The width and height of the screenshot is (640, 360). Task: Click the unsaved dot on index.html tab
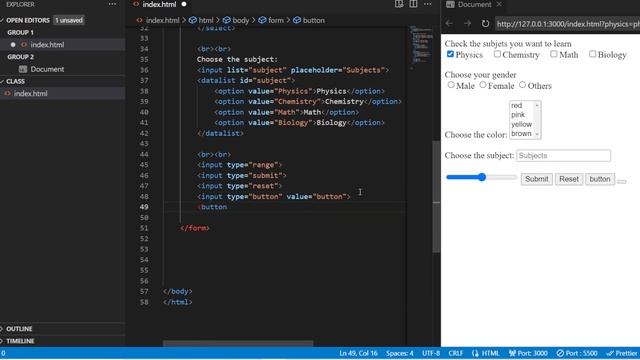184,4
